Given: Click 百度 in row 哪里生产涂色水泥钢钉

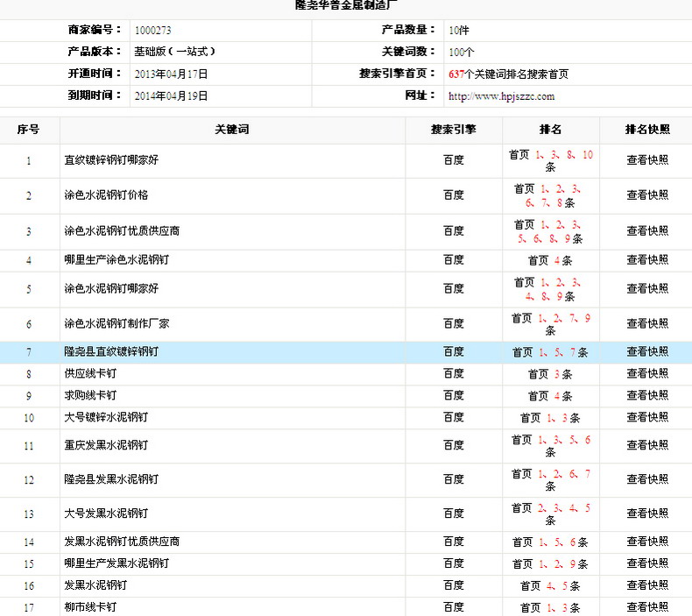Looking at the screenshot, I should (x=454, y=260).
